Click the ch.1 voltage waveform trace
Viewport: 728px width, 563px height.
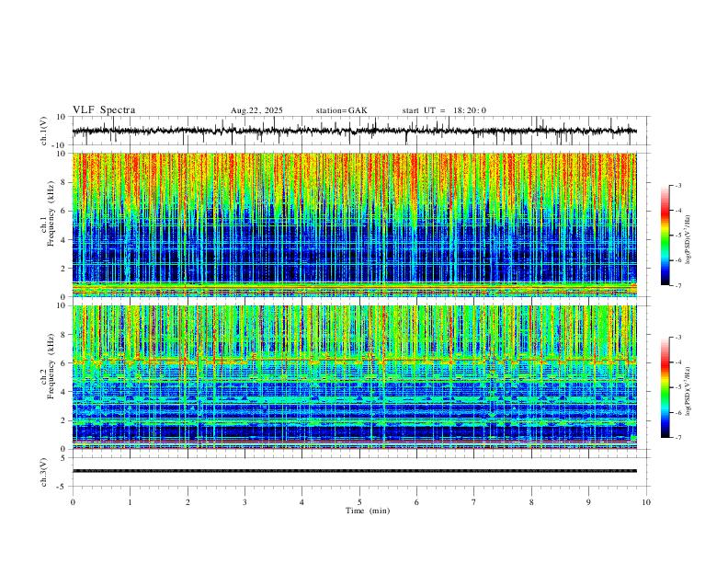[354, 131]
